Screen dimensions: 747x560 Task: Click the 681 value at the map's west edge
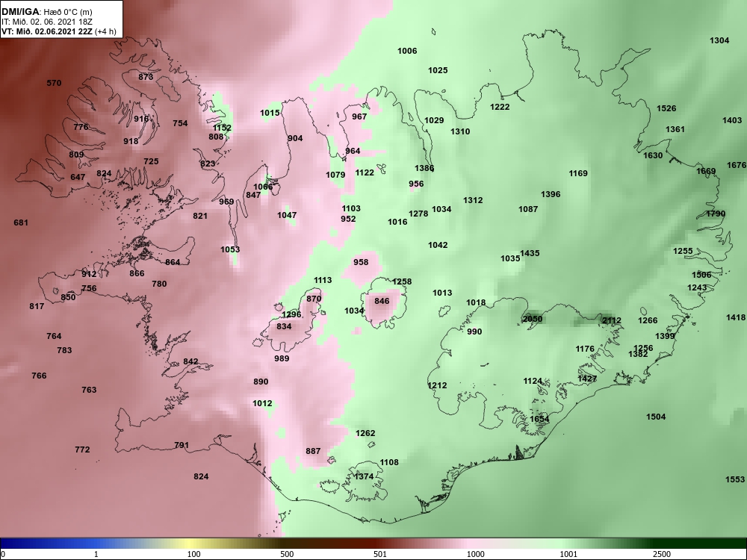21,223
